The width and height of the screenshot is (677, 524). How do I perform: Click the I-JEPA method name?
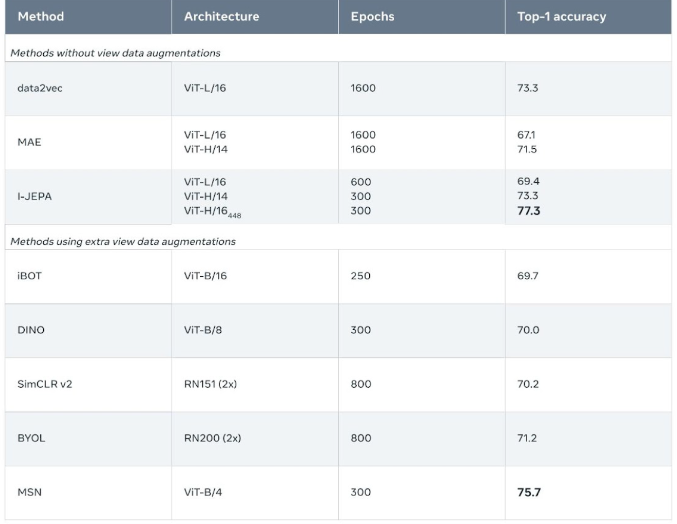coord(35,196)
